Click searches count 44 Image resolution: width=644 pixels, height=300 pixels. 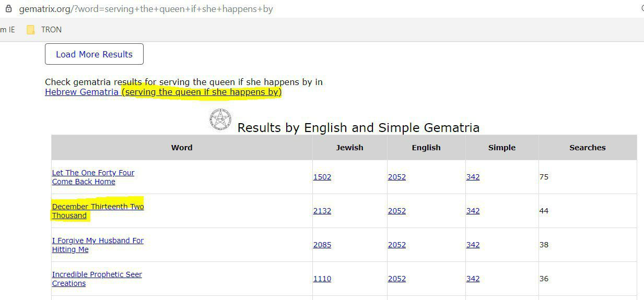point(544,211)
